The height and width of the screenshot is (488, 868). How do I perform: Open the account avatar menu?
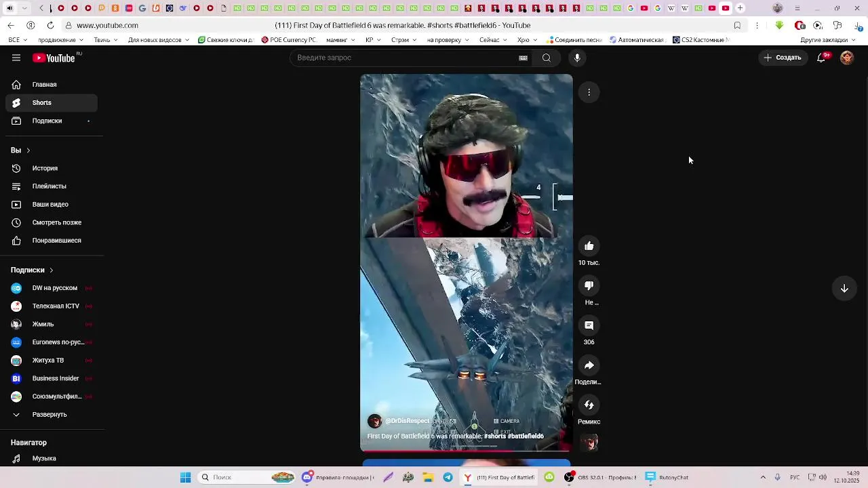846,58
